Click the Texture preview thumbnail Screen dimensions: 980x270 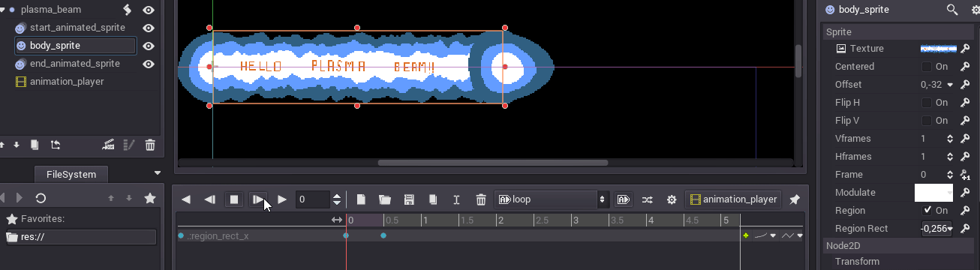[x=938, y=49]
